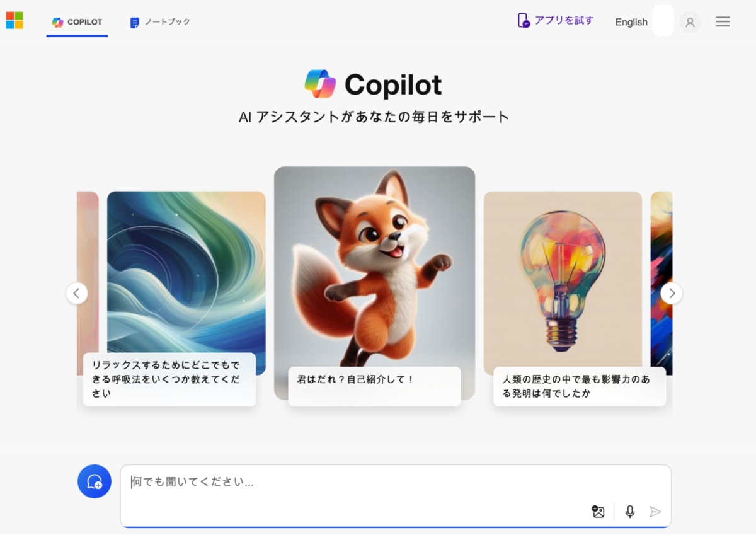Click the 人類の歴史の中で prompt suggestion
This screenshot has height=535, width=756.
click(580, 386)
